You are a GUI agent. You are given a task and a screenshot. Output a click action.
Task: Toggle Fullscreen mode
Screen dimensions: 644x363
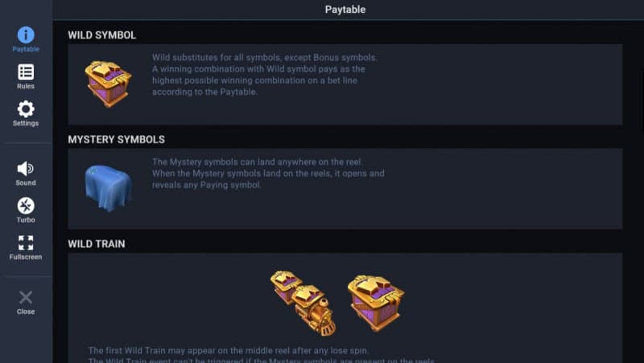(26, 247)
